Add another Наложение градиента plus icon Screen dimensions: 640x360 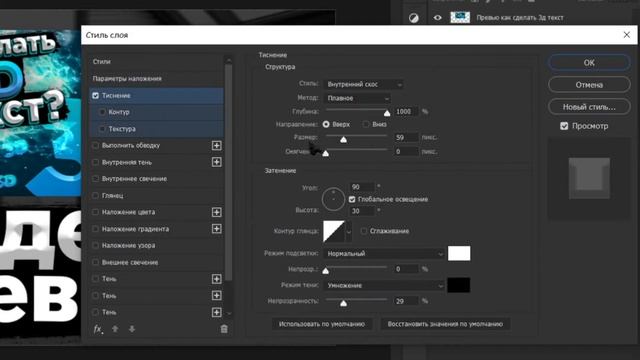217,229
